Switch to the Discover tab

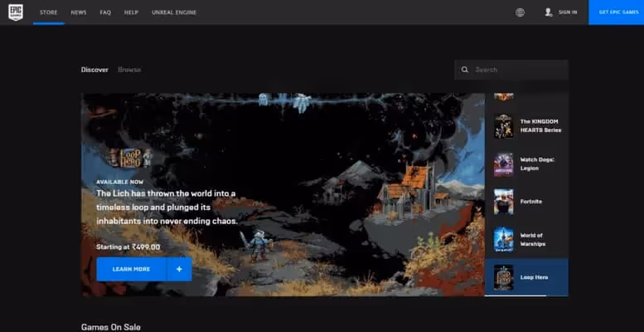(x=94, y=70)
